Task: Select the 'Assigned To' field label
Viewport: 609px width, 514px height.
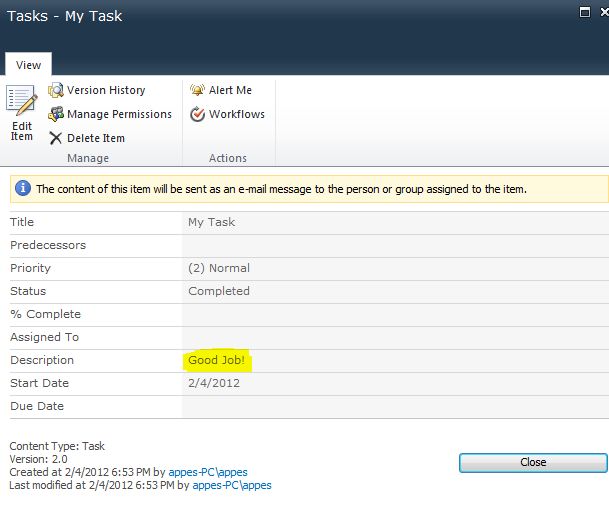Action: (45, 337)
